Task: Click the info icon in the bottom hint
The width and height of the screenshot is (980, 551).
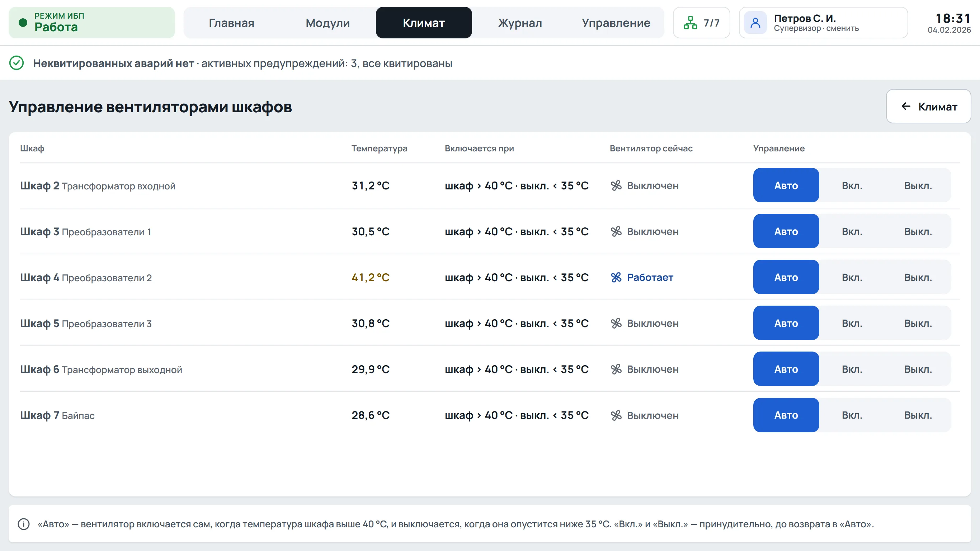Action: click(24, 524)
